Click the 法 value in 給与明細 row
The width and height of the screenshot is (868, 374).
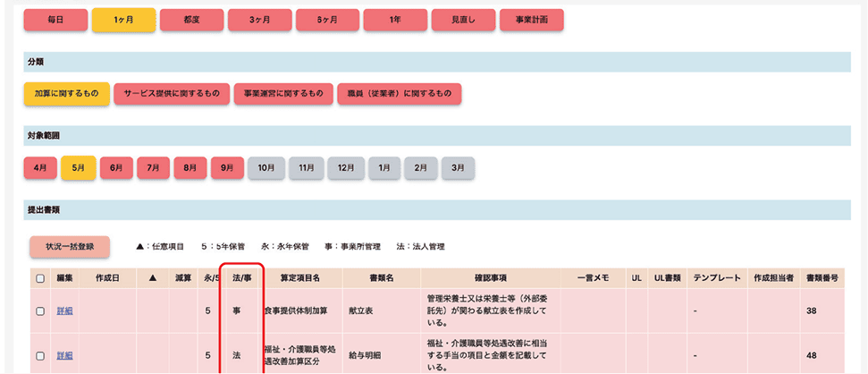237,356
